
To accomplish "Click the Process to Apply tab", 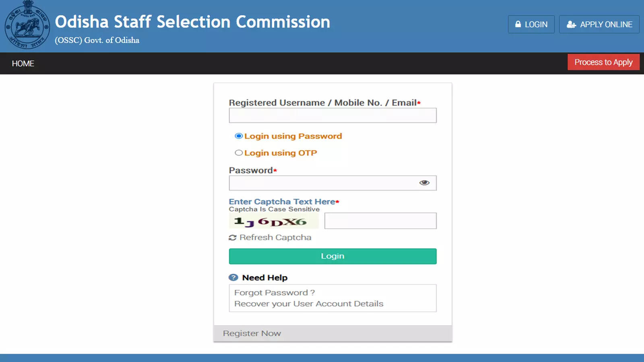I will [x=603, y=62].
